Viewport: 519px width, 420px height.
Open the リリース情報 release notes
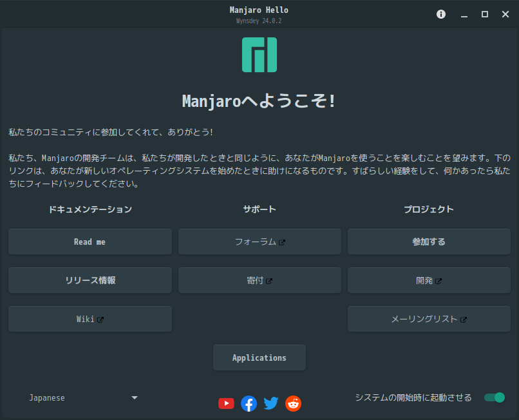coord(90,280)
